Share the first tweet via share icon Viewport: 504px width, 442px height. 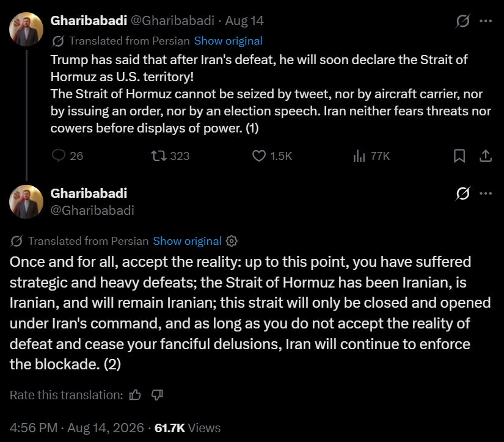(486, 156)
